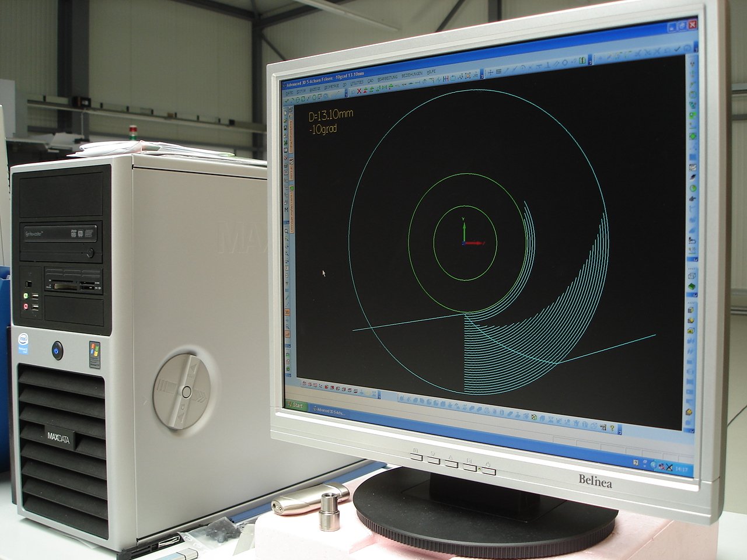Open the EDITOR menu
Viewport: 747px width, 560px height.
301,91
